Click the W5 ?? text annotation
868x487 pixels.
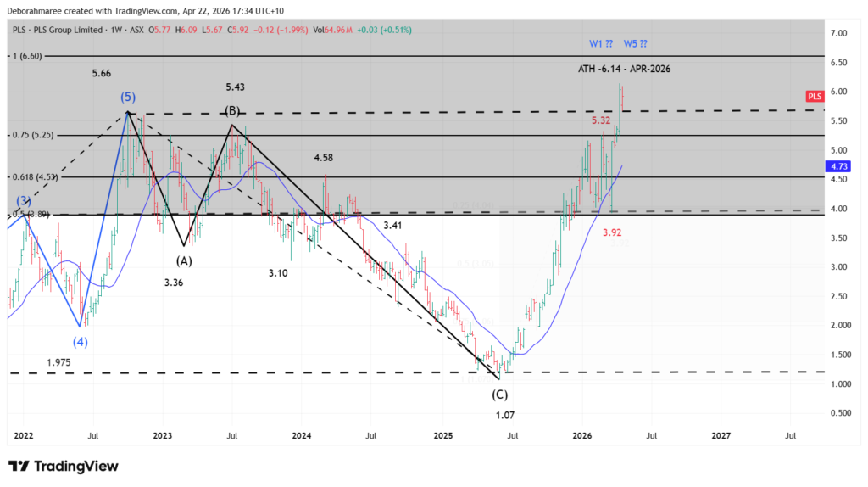(637, 43)
